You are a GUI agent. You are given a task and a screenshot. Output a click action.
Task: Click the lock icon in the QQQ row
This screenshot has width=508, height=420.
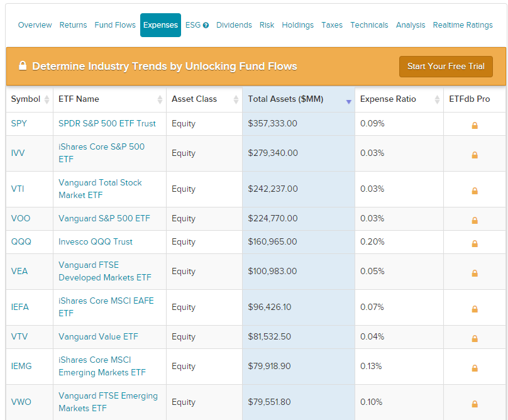475,244
